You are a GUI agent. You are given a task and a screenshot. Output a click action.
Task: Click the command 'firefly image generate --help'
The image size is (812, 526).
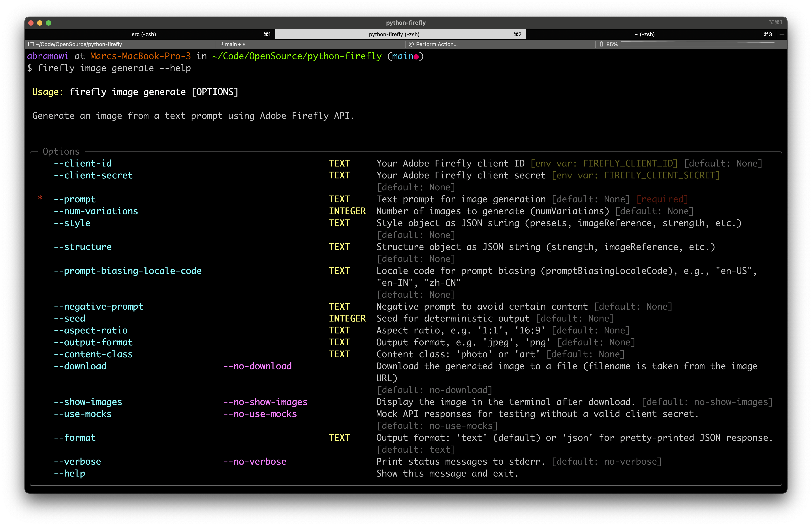click(x=114, y=68)
